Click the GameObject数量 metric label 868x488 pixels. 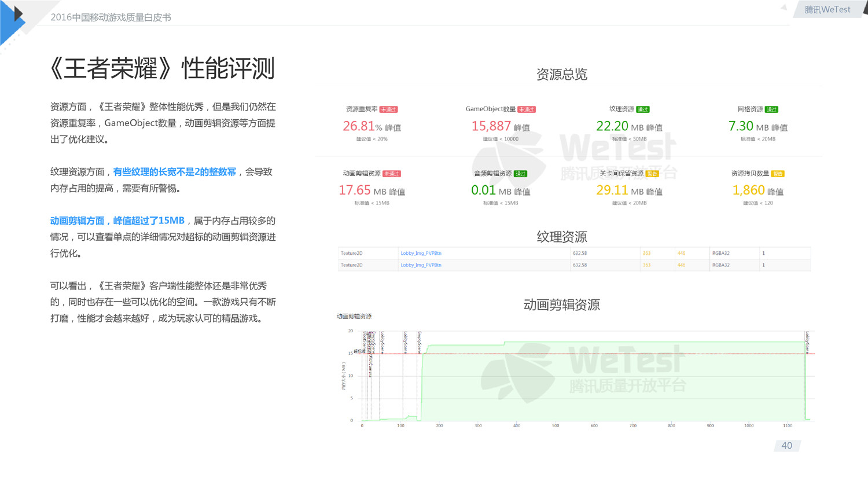pyautogui.click(x=490, y=109)
